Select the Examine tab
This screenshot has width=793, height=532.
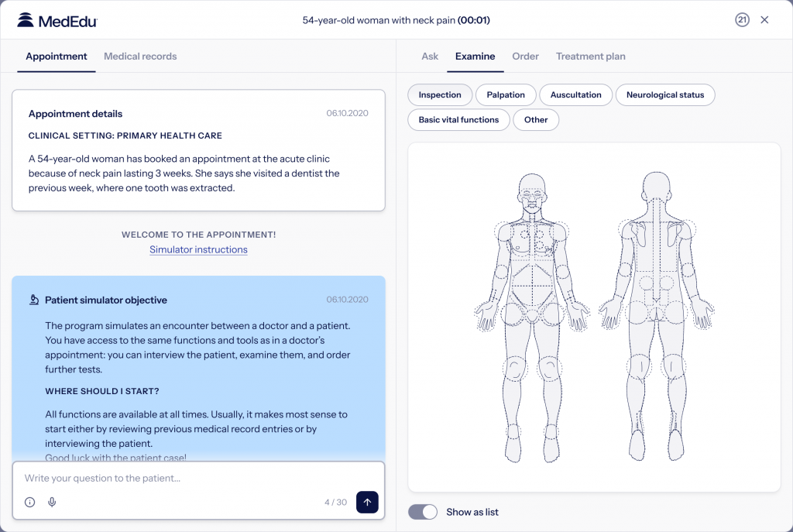[x=475, y=56]
